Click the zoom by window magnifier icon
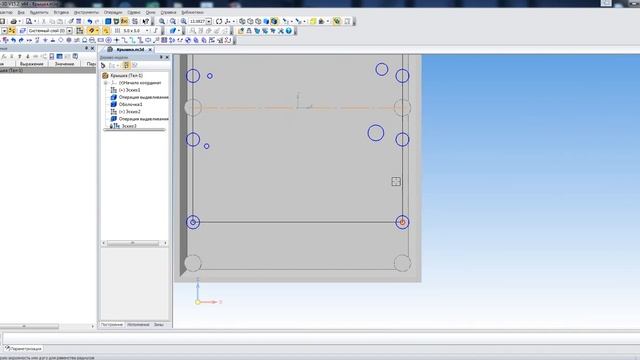This screenshot has height=360, width=640. point(173,21)
